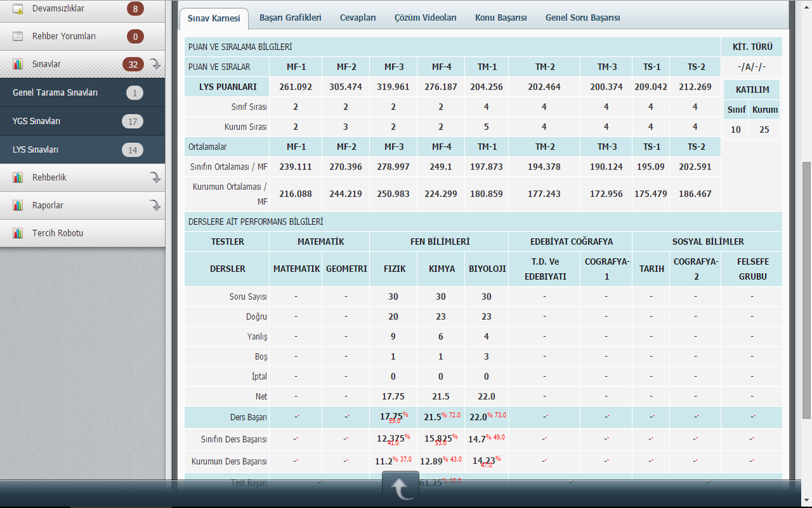
Task: Click Biyoloji net value 22.0
Action: coord(487,397)
